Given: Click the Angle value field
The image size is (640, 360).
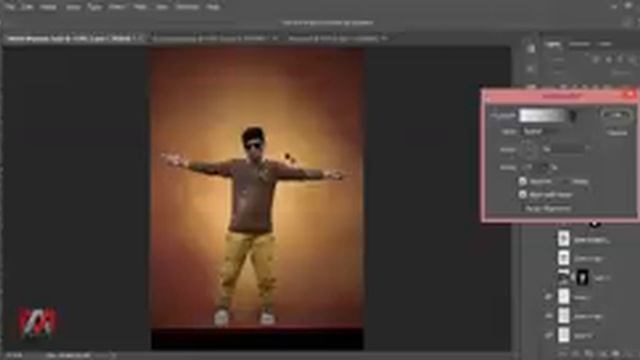Looking at the screenshot, I should pos(568,149).
